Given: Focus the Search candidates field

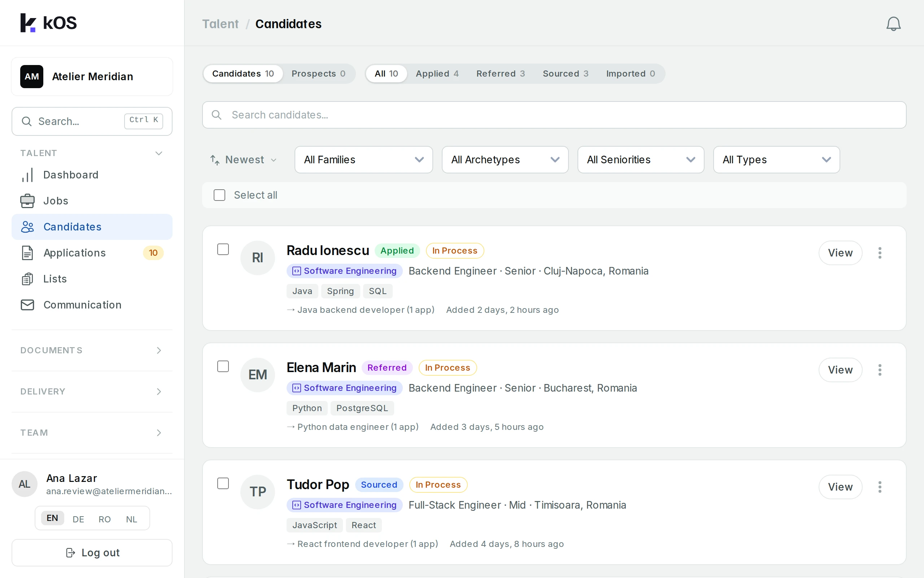Looking at the screenshot, I should tap(554, 115).
